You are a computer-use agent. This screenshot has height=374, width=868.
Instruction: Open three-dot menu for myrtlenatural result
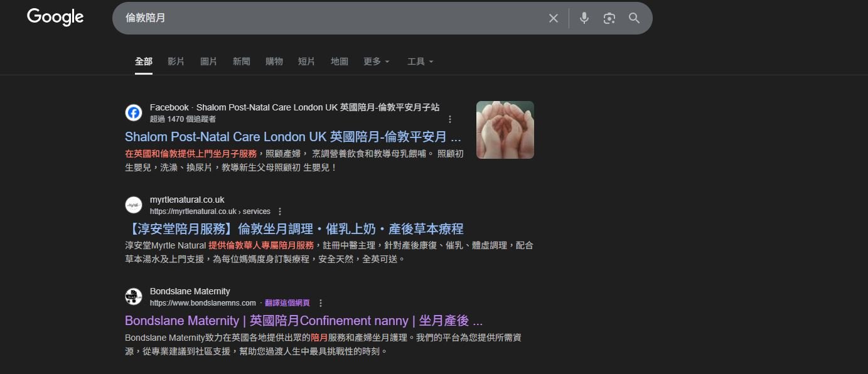click(280, 211)
